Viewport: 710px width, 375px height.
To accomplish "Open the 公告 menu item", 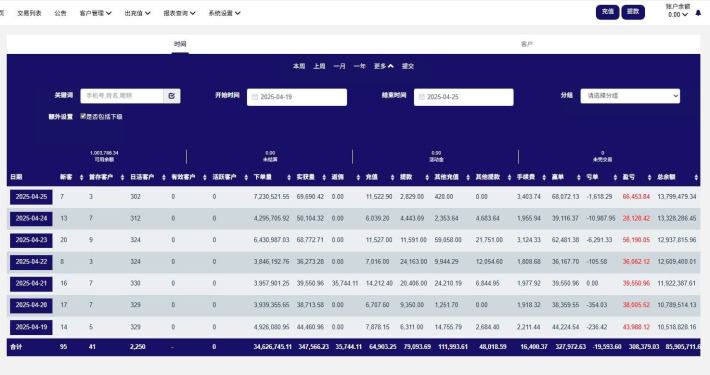I will [60, 13].
